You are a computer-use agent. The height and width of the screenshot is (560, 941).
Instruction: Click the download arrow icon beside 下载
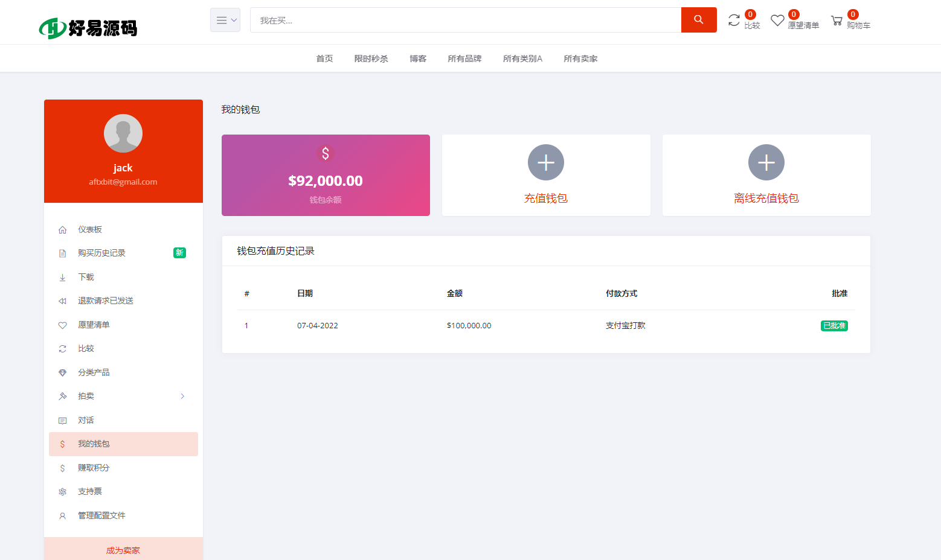62,278
